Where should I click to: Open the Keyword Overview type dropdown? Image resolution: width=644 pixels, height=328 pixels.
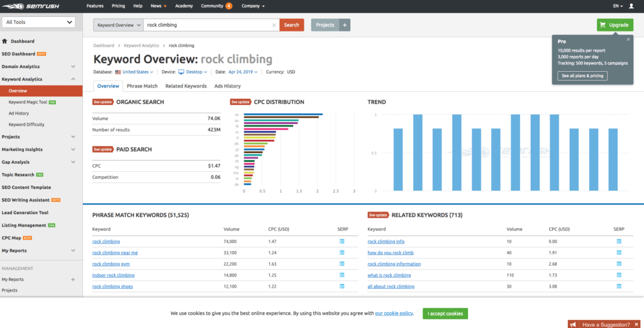click(118, 25)
